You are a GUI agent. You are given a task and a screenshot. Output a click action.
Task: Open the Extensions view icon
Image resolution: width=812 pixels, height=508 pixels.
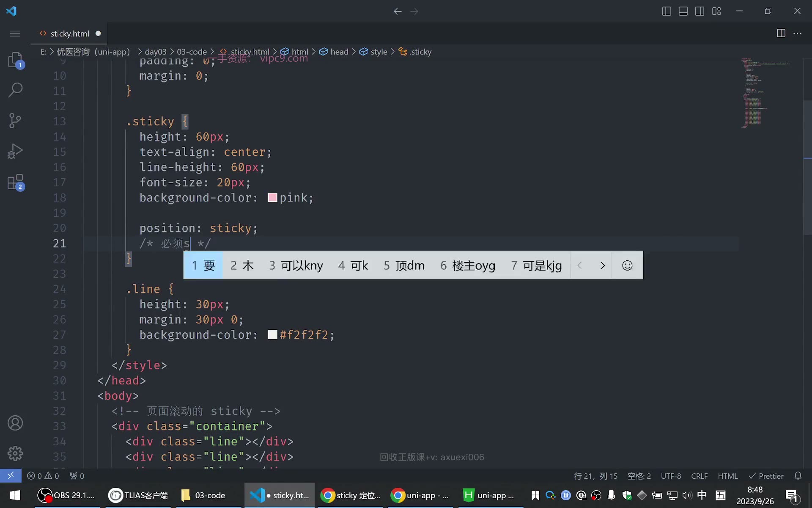point(16,182)
